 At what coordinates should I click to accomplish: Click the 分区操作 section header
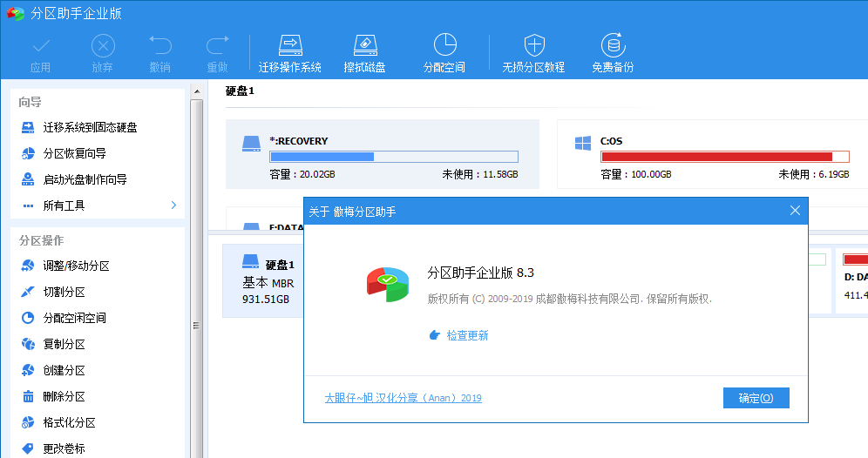[42, 240]
